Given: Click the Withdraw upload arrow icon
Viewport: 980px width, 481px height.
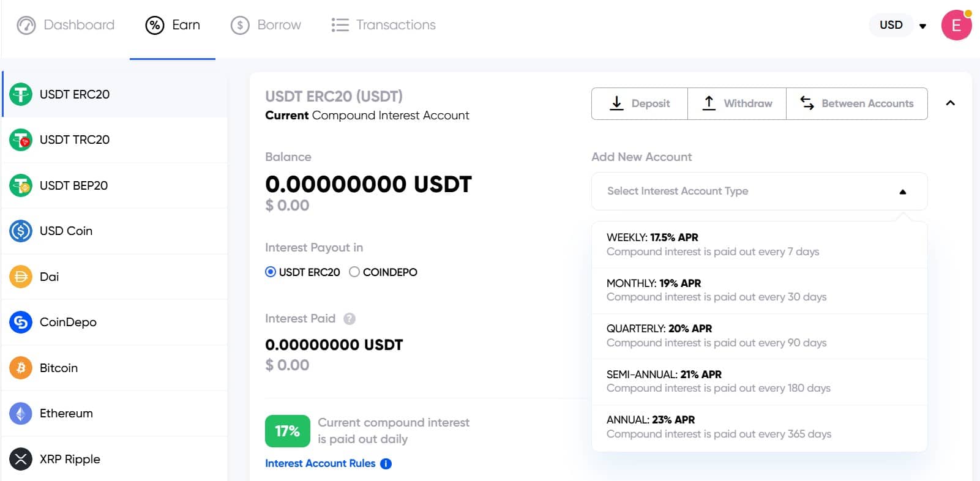Looking at the screenshot, I should tap(709, 103).
